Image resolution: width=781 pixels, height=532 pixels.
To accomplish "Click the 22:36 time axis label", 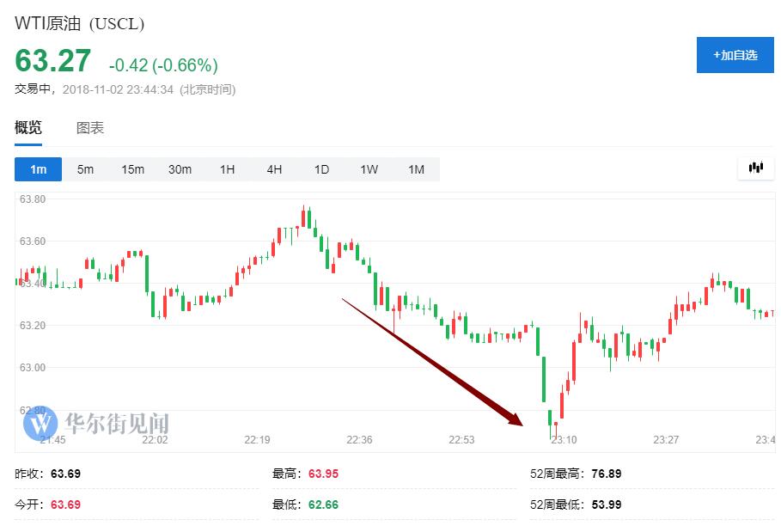I will (x=359, y=439).
